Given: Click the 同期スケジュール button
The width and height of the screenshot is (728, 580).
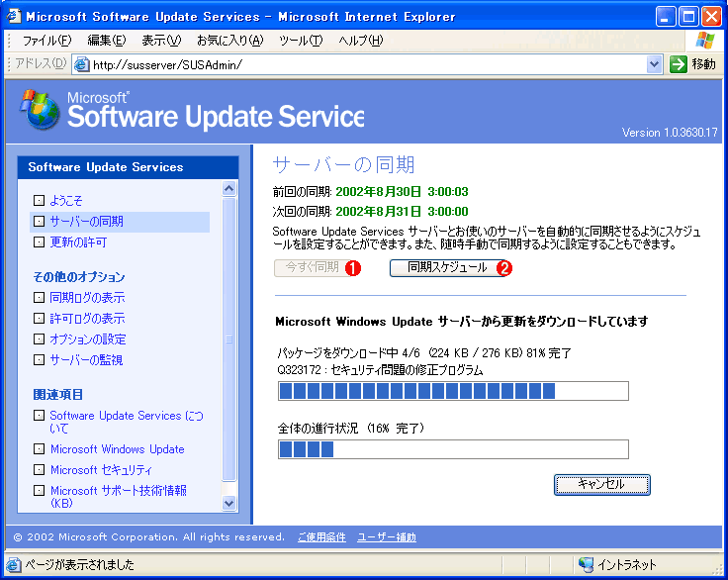Looking at the screenshot, I should [447, 267].
